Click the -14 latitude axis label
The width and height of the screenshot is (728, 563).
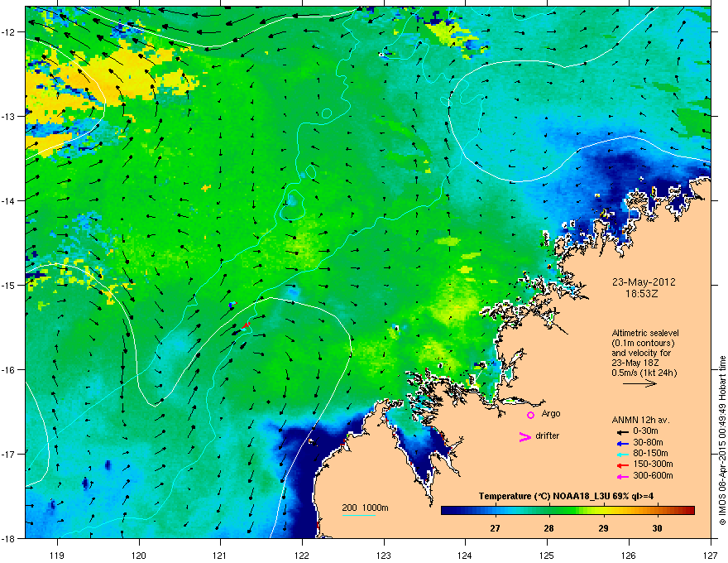tap(9, 201)
